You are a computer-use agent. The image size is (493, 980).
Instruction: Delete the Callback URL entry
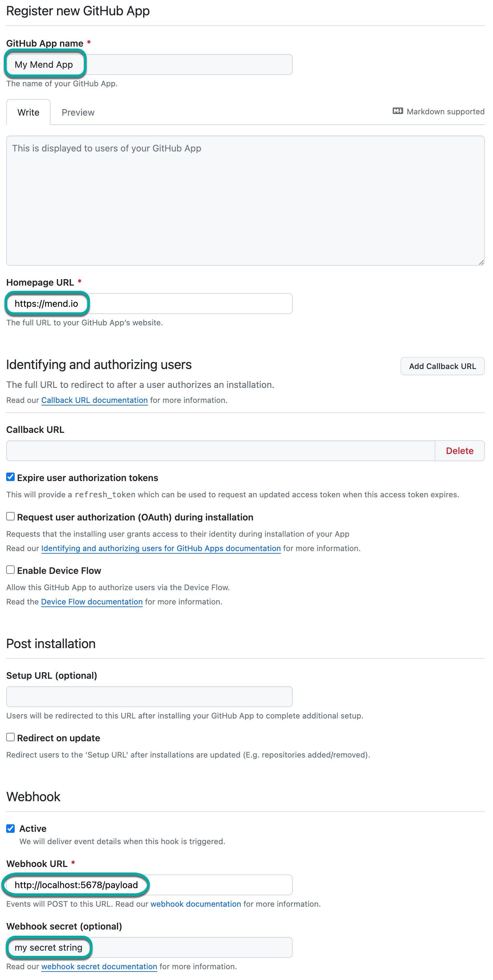click(459, 451)
